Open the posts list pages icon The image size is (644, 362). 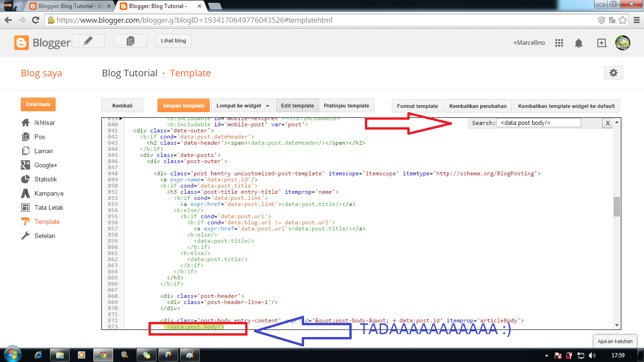pyautogui.click(x=130, y=41)
